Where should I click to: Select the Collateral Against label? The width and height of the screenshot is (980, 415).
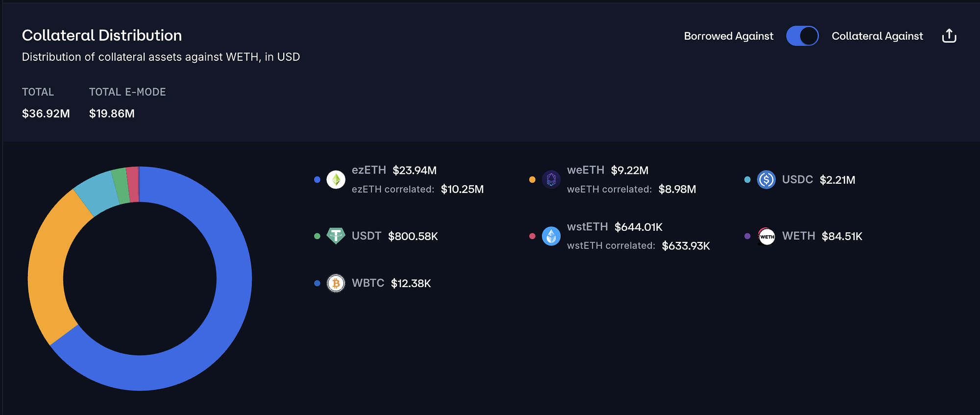pos(877,36)
